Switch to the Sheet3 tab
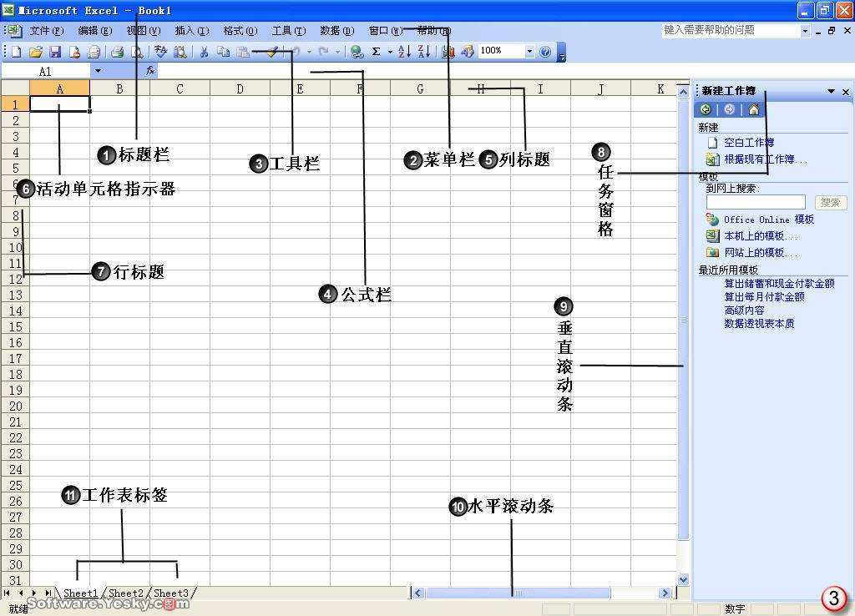Viewport: 855px width, 616px height. coord(171,593)
